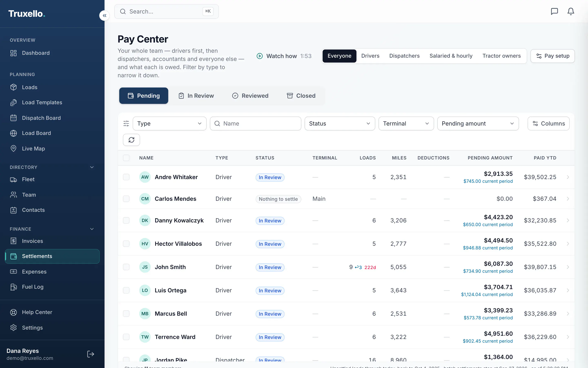Tick the checkbox next to Marcus Bell

[x=126, y=314]
